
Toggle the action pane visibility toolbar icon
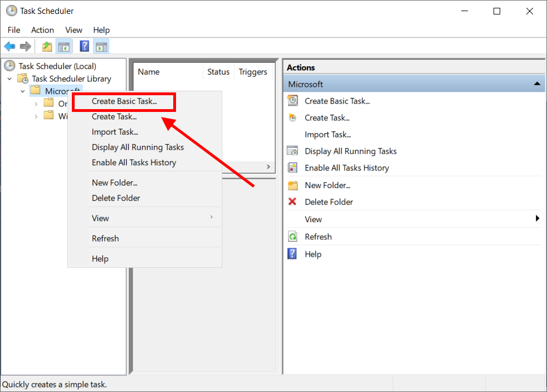[x=101, y=46]
